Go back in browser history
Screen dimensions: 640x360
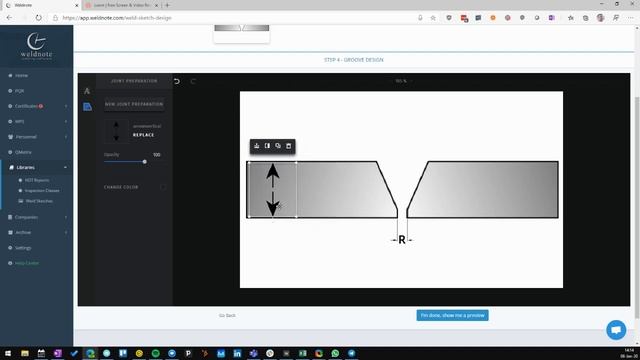point(9,18)
